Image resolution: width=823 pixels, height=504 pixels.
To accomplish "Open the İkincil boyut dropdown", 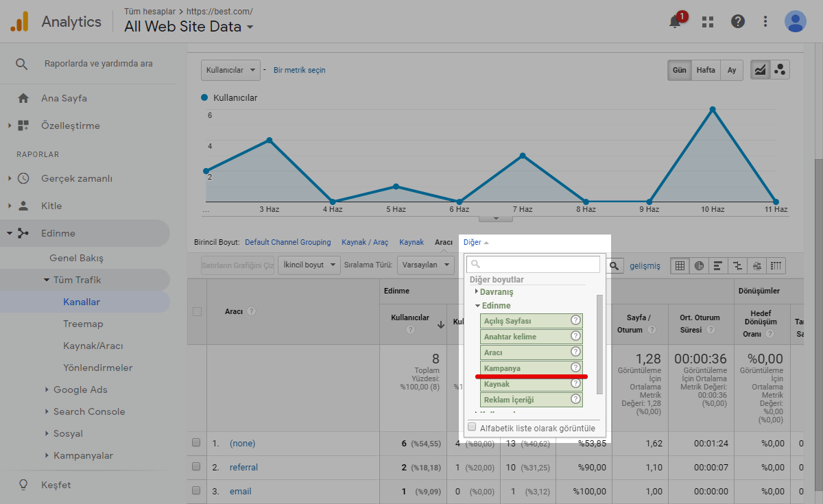I will click(309, 265).
